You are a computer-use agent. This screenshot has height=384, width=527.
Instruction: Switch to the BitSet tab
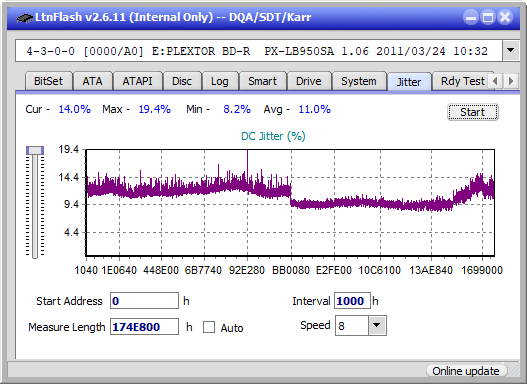pyautogui.click(x=48, y=81)
